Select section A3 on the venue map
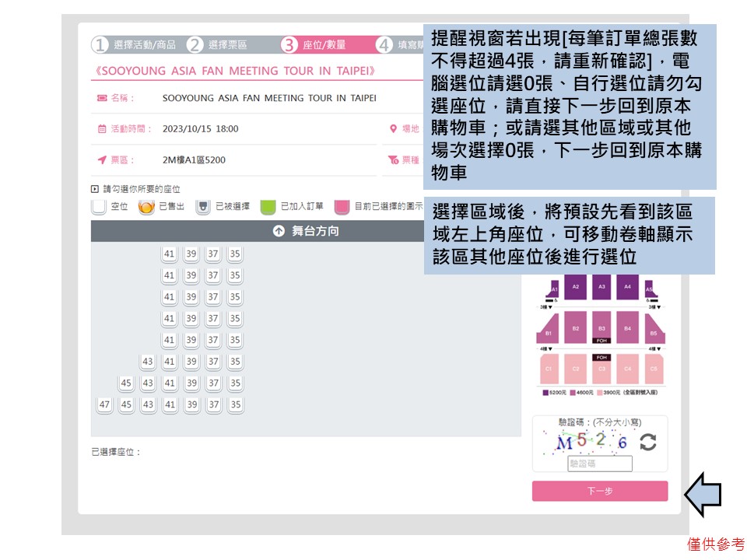Image resolution: width=747 pixels, height=560 pixels. point(601,287)
